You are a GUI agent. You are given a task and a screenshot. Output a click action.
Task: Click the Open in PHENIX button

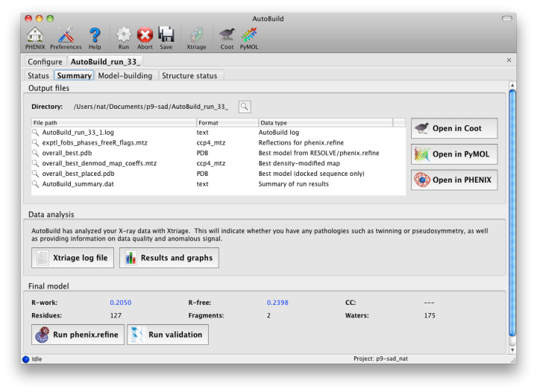pyautogui.click(x=453, y=180)
